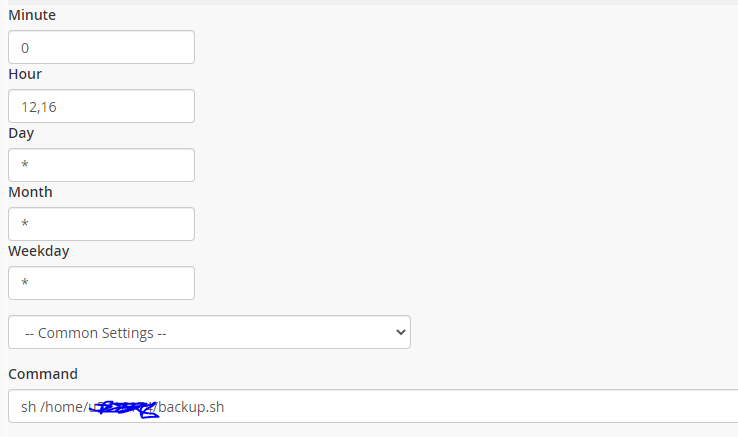Click the Weekday label
Image resolution: width=738 pixels, height=437 pixels.
click(x=39, y=251)
